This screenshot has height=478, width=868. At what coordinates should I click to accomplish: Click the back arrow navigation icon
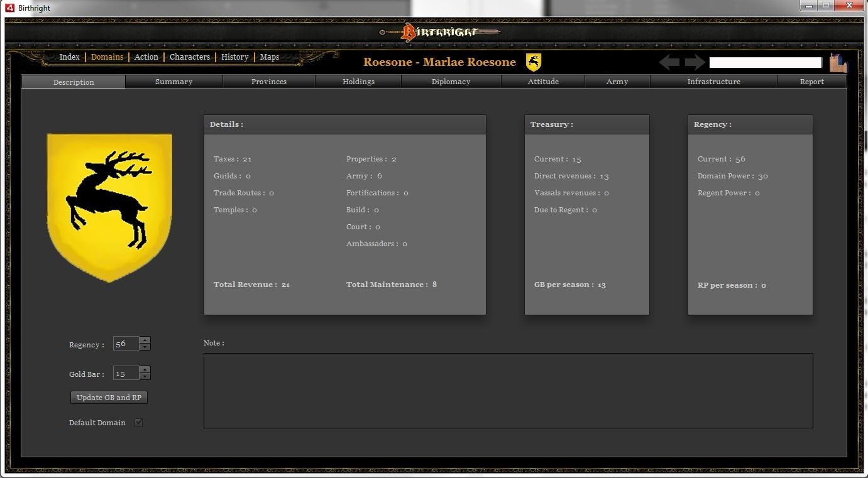pos(669,62)
